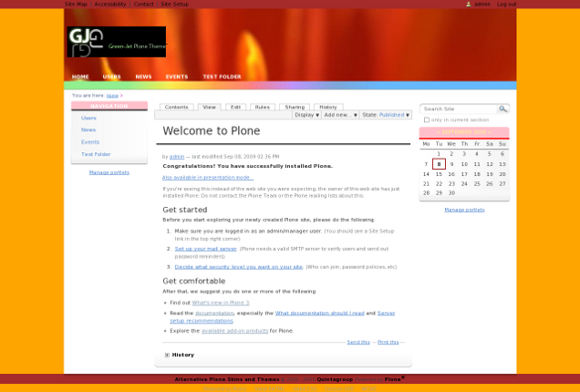Click Decide what security level link
This screenshot has width=580, height=392.
(239, 267)
